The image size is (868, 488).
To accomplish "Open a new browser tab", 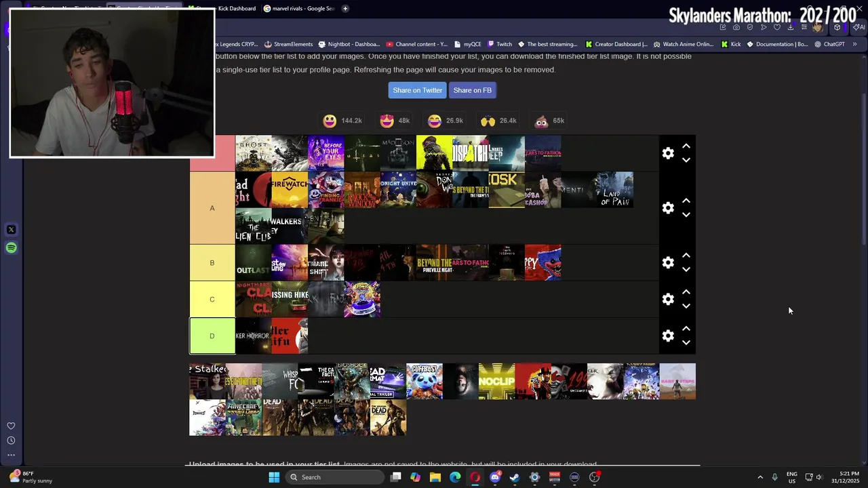I will [345, 8].
